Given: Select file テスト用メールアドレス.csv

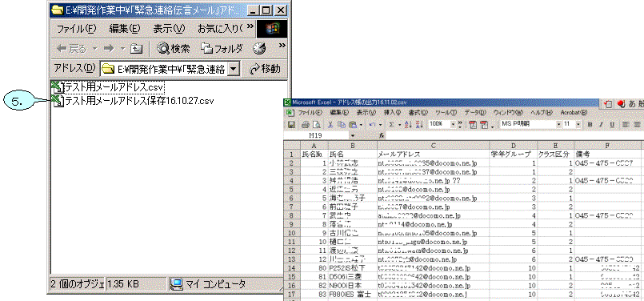Looking at the screenshot, I should 108,87.
